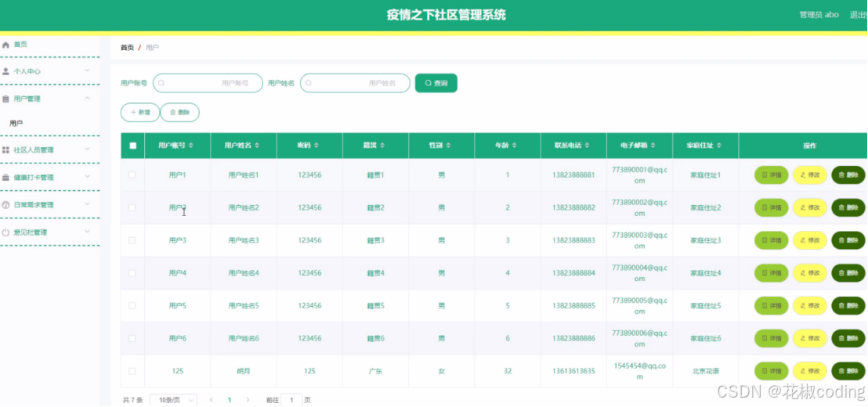The height and width of the screenshot is (407, 868).
Task: Sort by 家庭住址 column arrows
Action: (x=719, y=146)
